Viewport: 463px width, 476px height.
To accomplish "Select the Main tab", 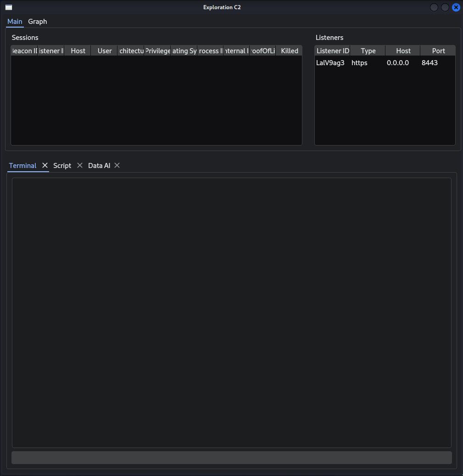I will click(x=15, y=22).
